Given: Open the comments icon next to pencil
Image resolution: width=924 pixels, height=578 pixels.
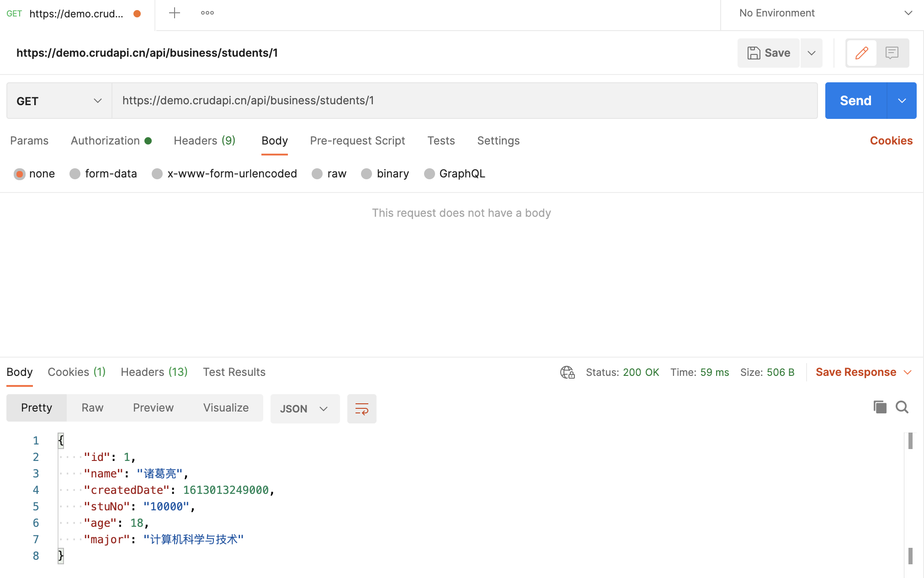Looking at the screenshot, I should tap(892, 53).
